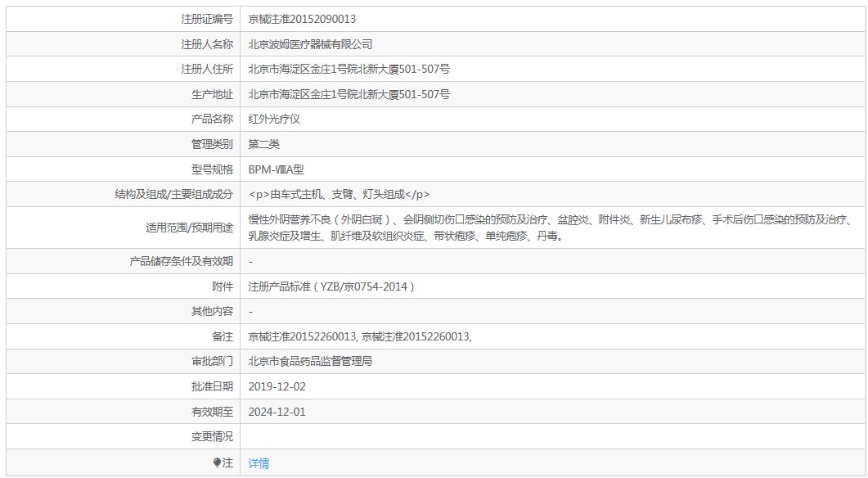
Task: Click the usage description starting 慢性外阴营养不良
Action: tap(552, 228)
